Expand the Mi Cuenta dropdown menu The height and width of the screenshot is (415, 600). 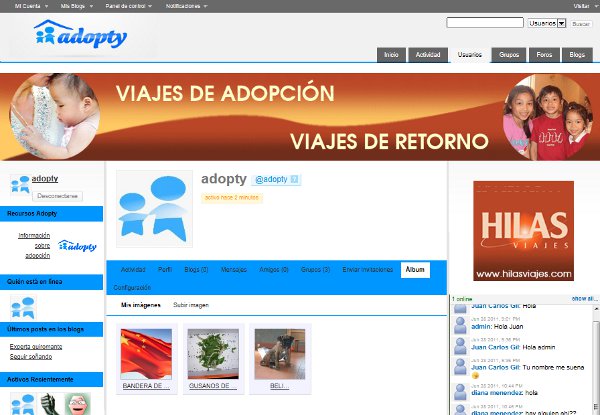(33, 6)
